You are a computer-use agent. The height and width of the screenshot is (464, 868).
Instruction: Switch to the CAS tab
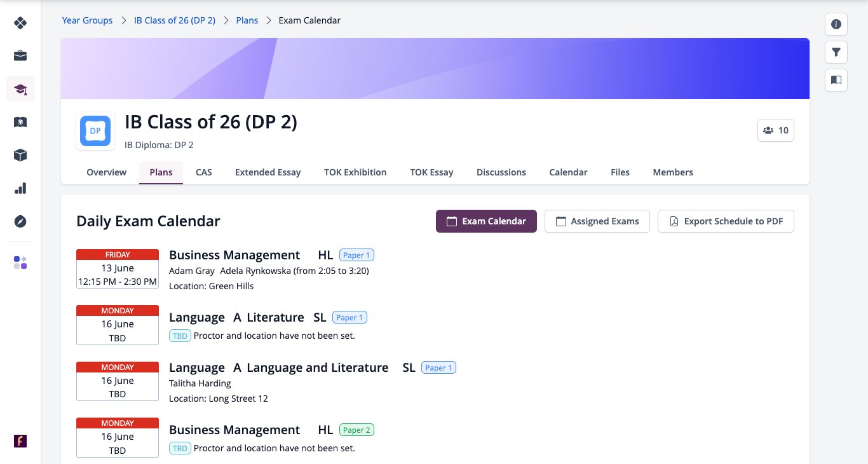pos(204,172)
